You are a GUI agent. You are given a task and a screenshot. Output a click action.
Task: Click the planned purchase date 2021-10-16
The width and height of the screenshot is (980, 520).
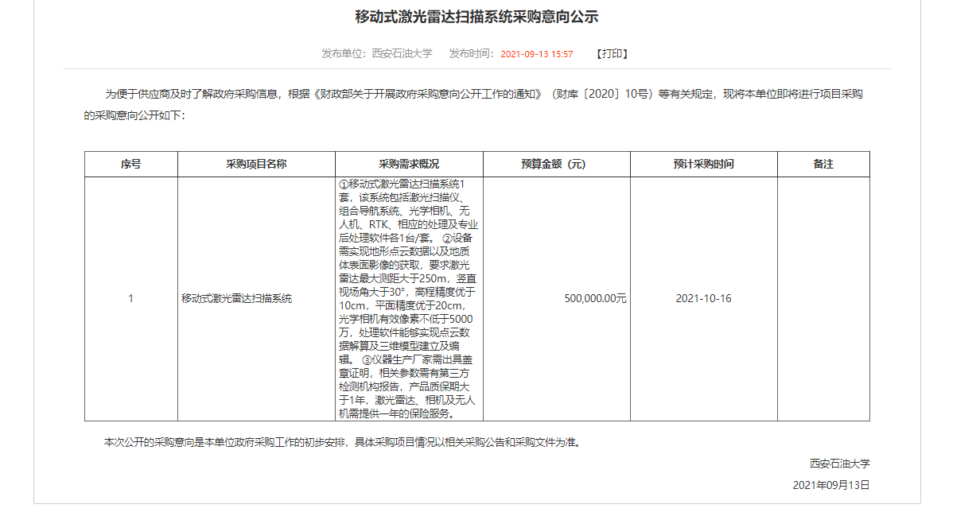point(704,299)
